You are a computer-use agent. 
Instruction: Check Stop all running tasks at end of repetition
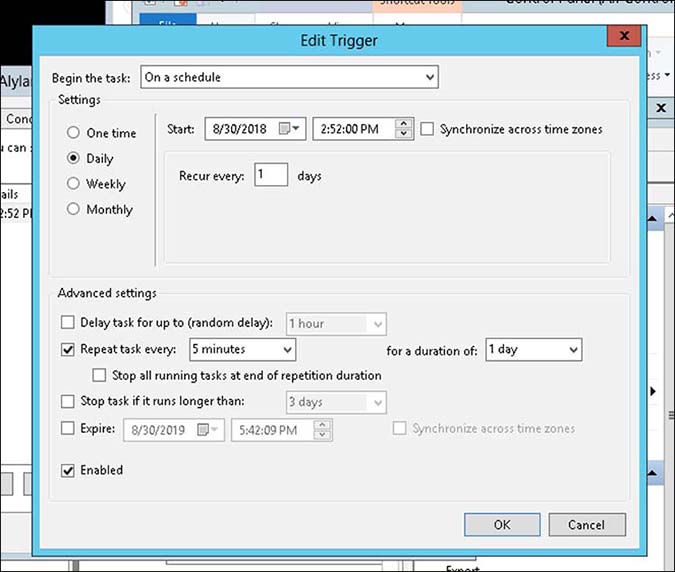coord(99,375)
